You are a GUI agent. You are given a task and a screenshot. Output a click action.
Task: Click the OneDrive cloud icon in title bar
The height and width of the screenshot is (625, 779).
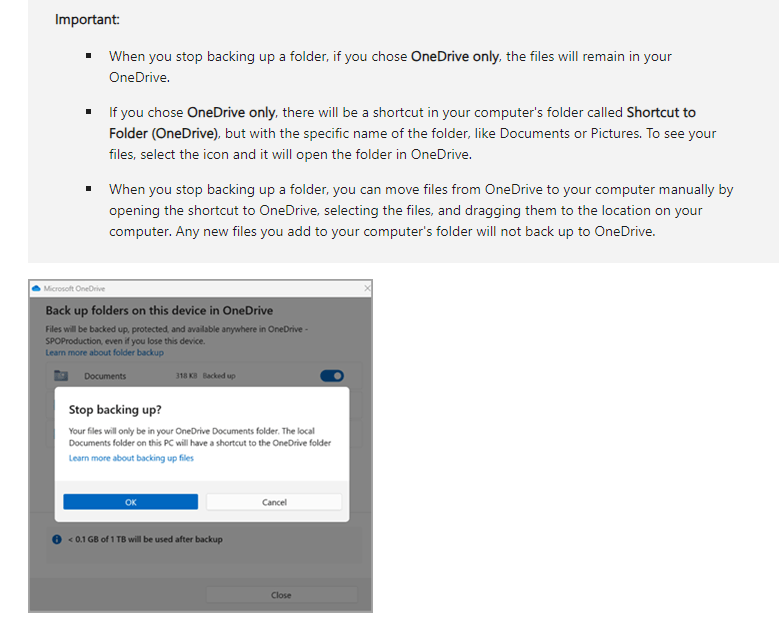36,288
